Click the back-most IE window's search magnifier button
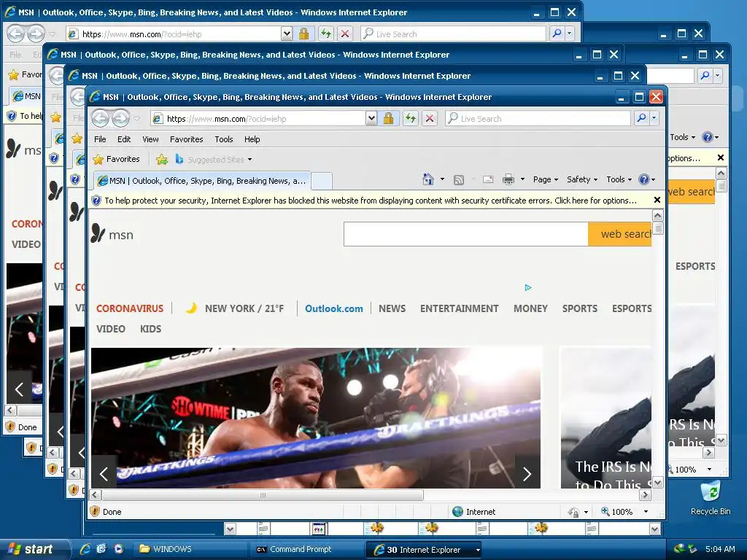747x560 pixels. (x=557, y=34)
